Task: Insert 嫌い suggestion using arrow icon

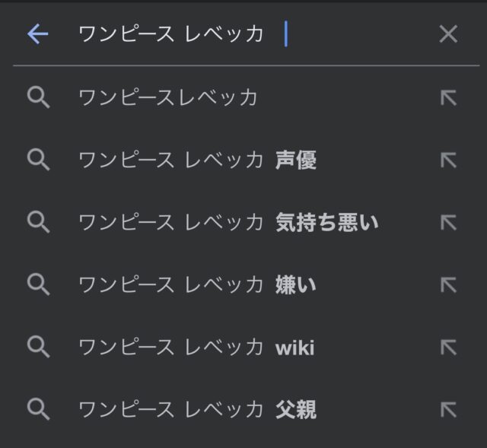Action: [x=448, y=284]
